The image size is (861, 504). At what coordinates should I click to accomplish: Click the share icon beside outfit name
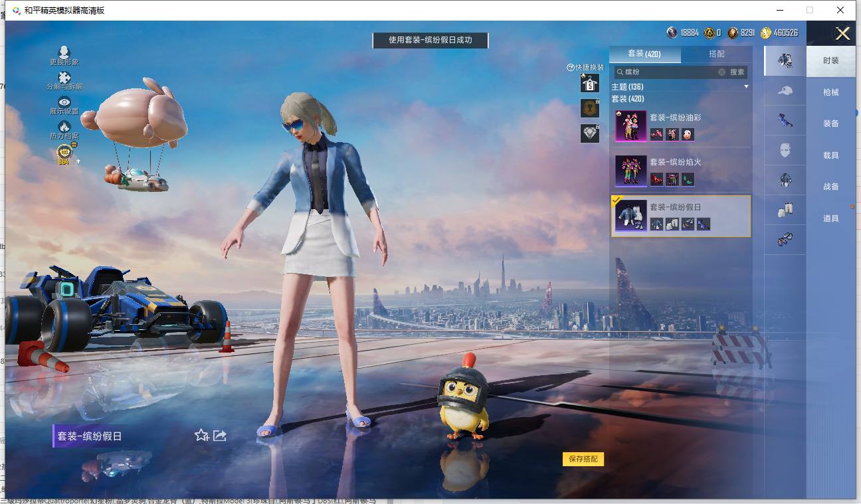pos(220,436)
